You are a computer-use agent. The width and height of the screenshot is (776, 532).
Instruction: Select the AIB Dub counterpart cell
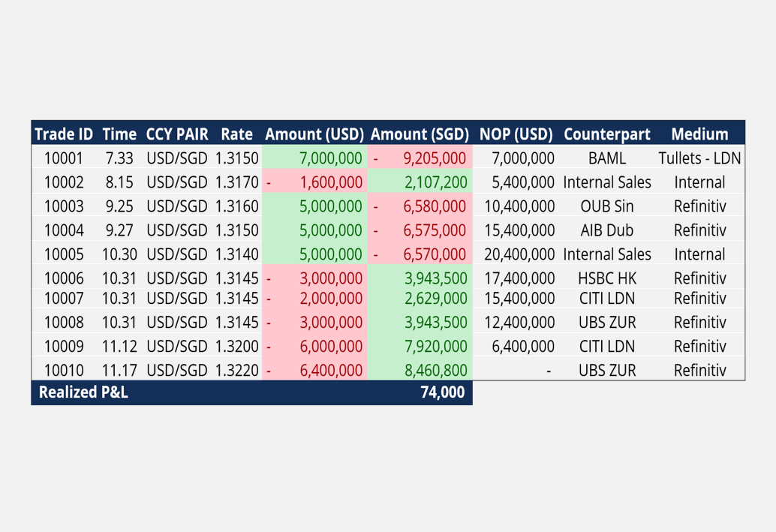[606, 230]
